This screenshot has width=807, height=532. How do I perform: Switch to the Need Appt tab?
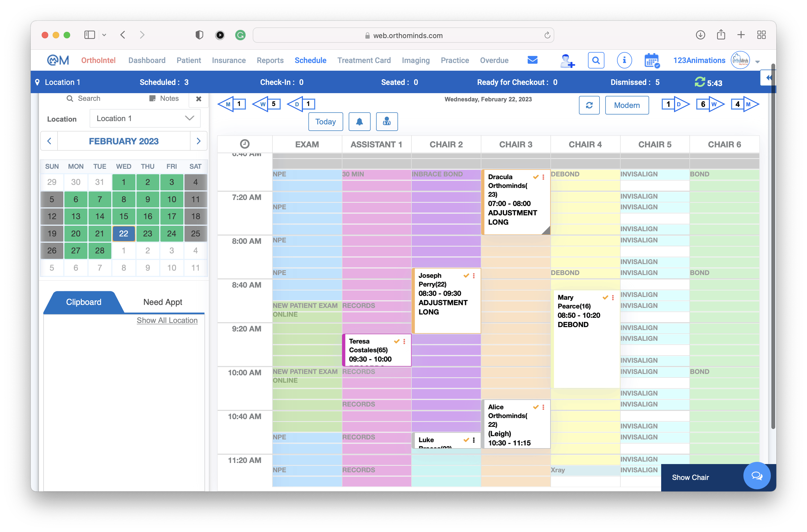(x=163, y=302)
